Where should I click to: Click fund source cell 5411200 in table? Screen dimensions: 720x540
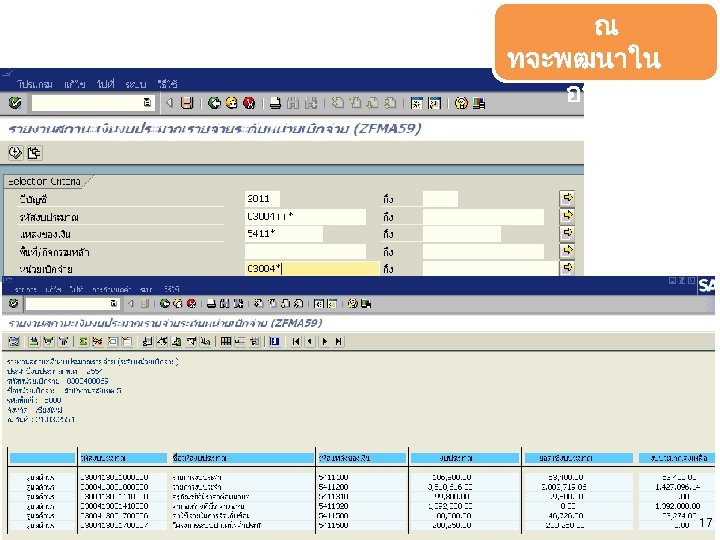coord(333,487)
